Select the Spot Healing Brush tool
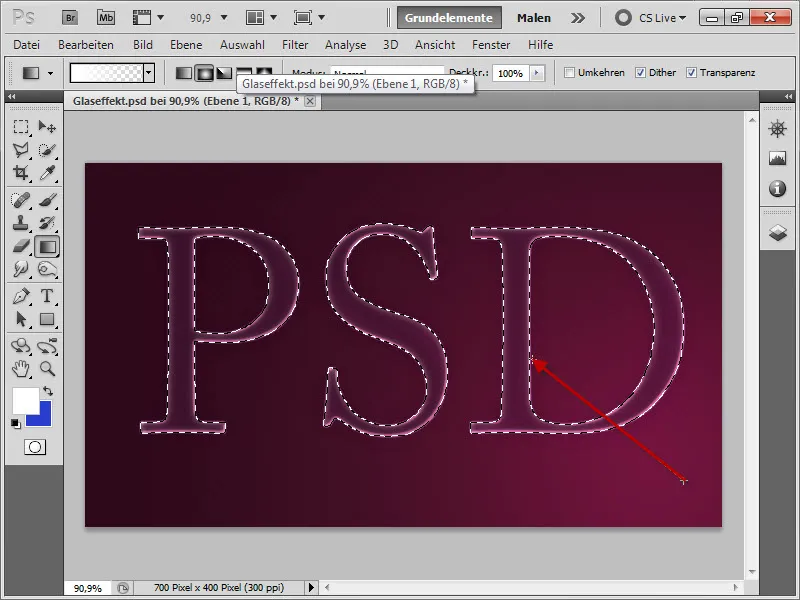The width and height of the screenshot is (800, 600). (21, 200)
